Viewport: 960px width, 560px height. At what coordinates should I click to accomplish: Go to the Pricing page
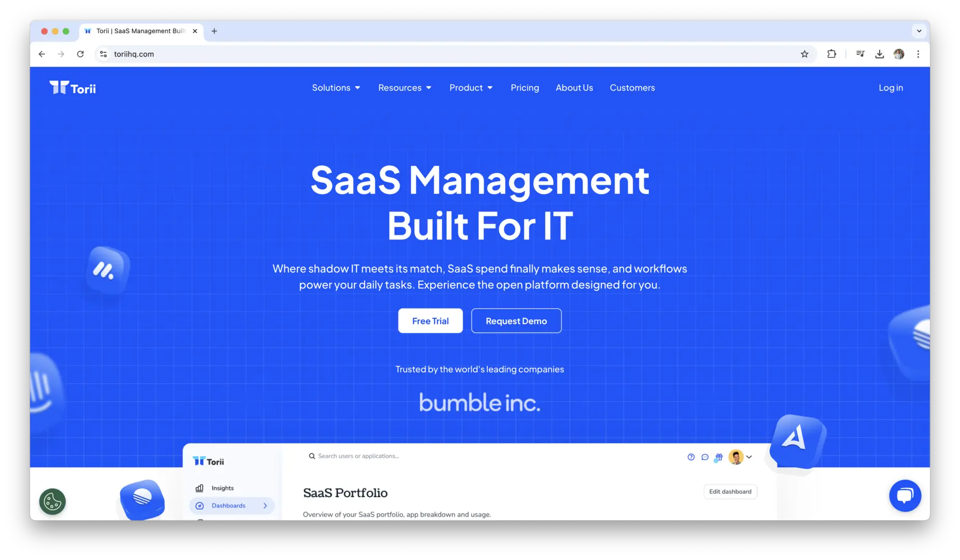click(525, 88)
